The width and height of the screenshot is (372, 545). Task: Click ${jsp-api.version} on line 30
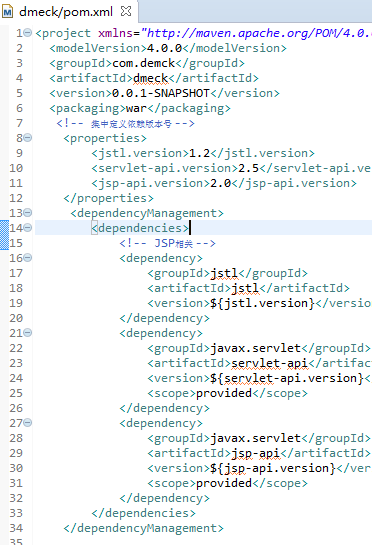pos(273,468)
